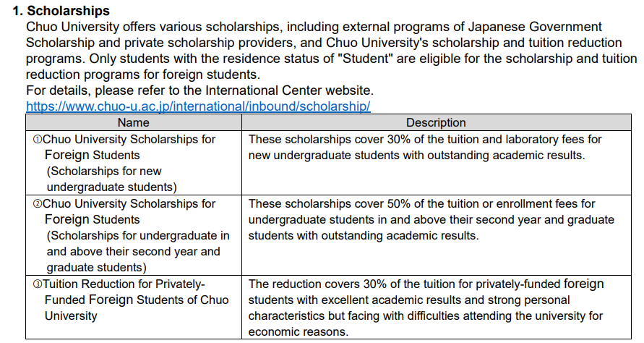Open the chuo-u.ac.jp scholarship link
Screen dimensions: 644x343
coord(198,106)
